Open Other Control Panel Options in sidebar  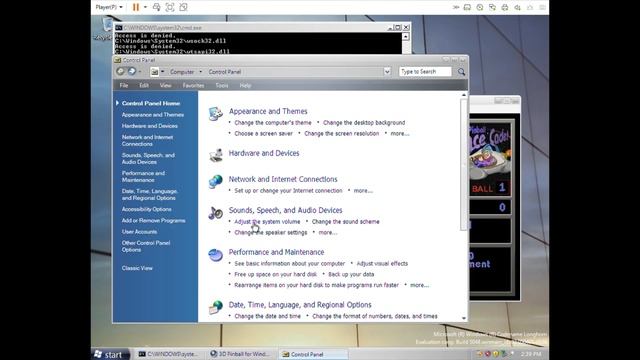(146, 246)
